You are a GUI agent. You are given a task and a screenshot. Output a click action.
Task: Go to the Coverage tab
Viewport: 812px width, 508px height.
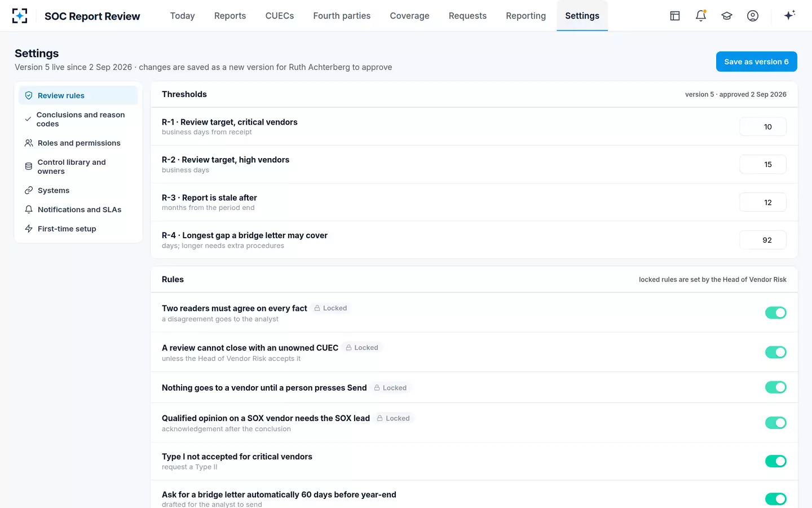click(409, 16)
